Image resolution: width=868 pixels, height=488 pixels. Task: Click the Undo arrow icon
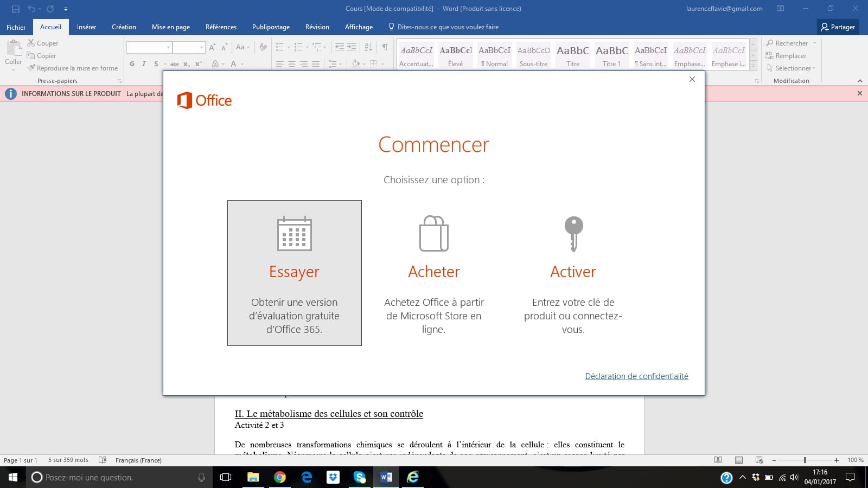tap(31, 9)
